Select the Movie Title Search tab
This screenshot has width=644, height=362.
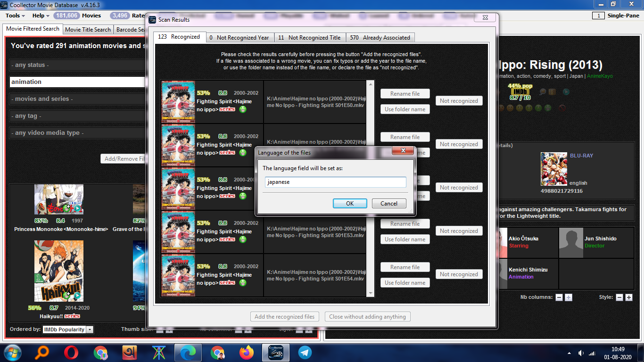click(88, 29)
